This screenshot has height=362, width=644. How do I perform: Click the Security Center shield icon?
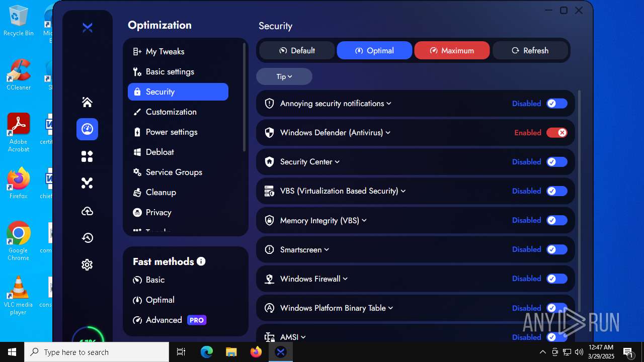pos(269,162)
